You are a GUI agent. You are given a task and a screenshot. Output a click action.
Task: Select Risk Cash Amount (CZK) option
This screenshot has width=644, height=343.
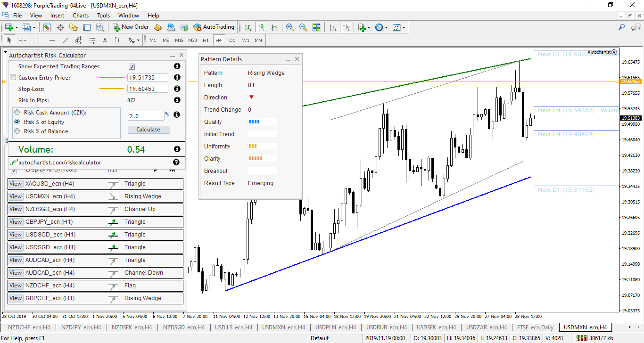[x=17, y=113]
